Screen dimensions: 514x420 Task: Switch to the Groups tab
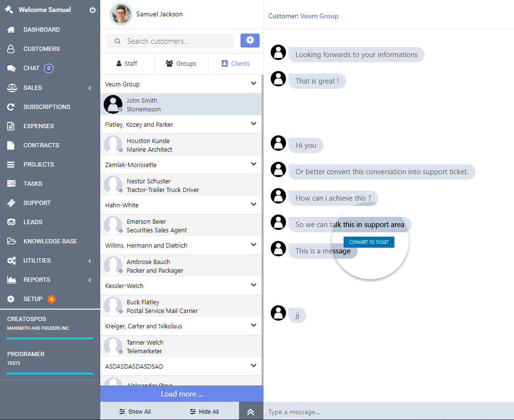pos(181,63)
